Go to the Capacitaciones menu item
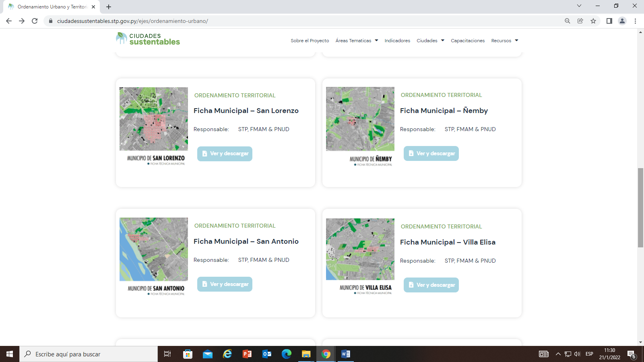 click(x=467, y=41)
